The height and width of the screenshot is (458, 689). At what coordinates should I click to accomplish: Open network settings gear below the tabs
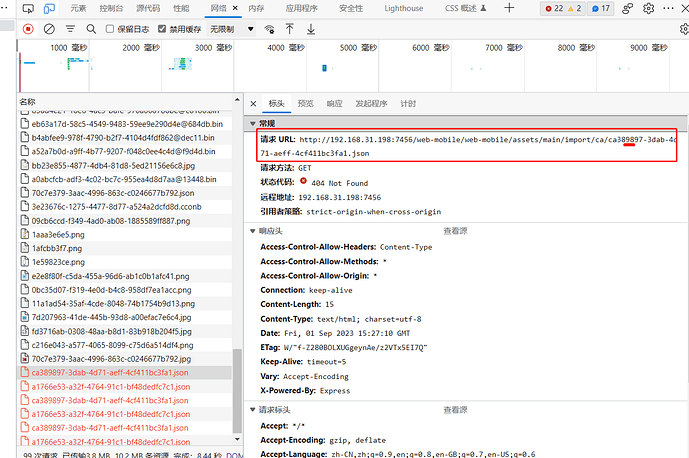coord(684,29)
